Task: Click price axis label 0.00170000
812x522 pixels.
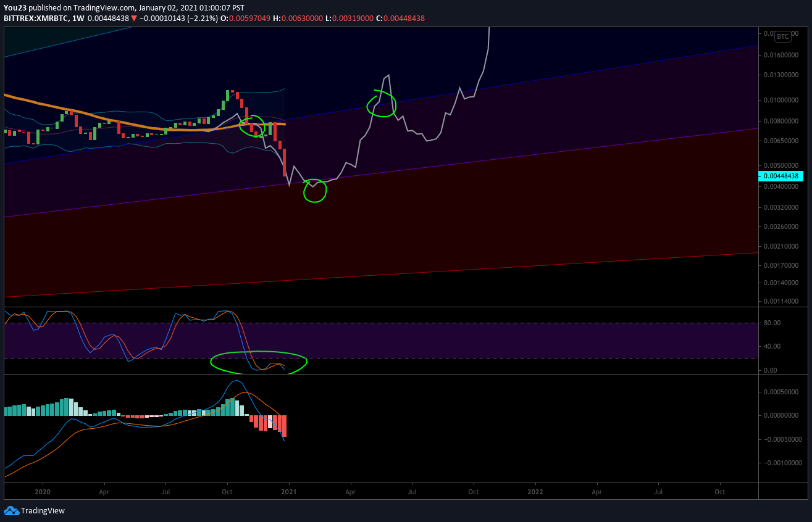Action: click(x=781, y=267)
